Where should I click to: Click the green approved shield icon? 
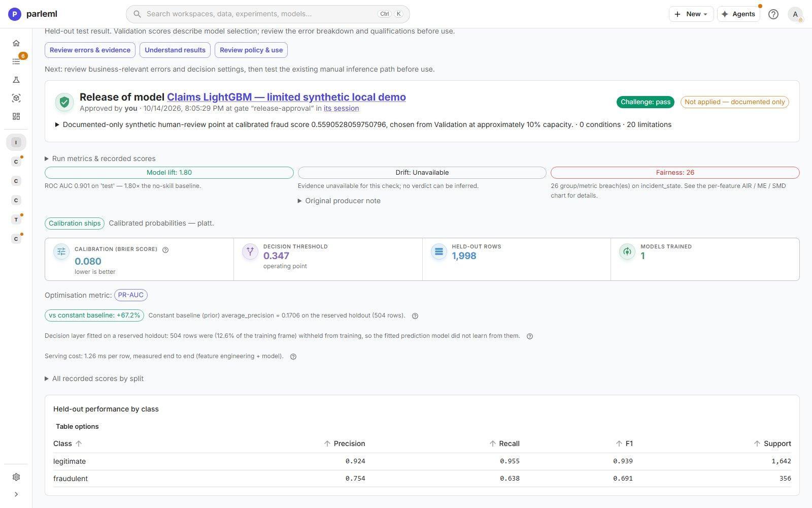pos(64,102)
